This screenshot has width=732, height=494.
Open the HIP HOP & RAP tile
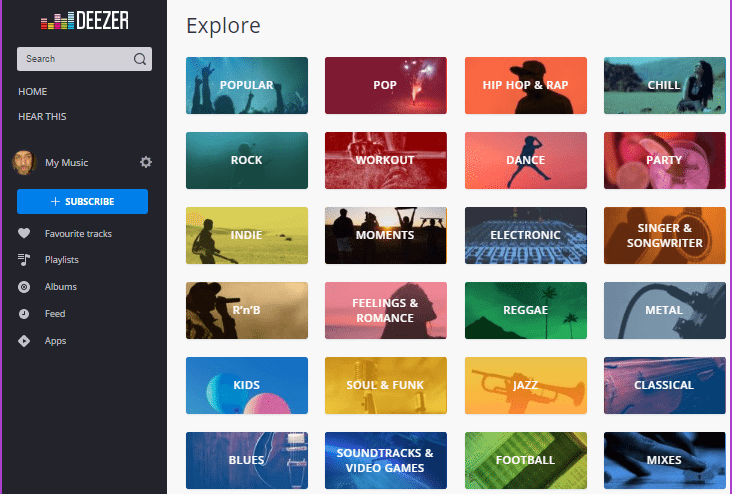point(526,85)
